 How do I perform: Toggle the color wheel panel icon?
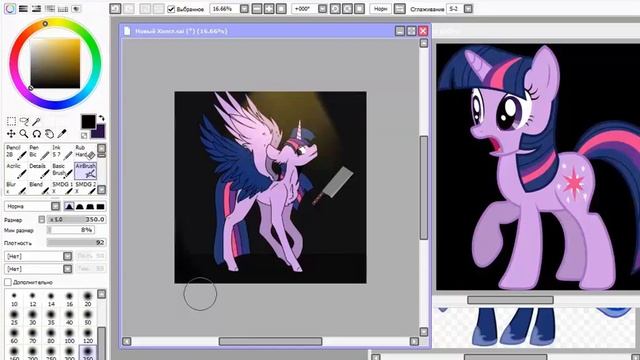click(10, 9)
